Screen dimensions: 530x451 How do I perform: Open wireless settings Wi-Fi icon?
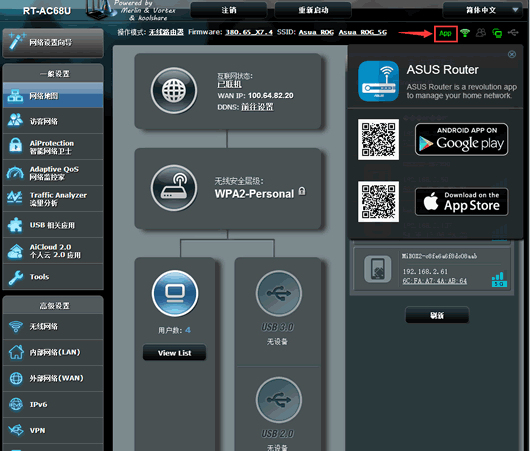click(16, 326)
